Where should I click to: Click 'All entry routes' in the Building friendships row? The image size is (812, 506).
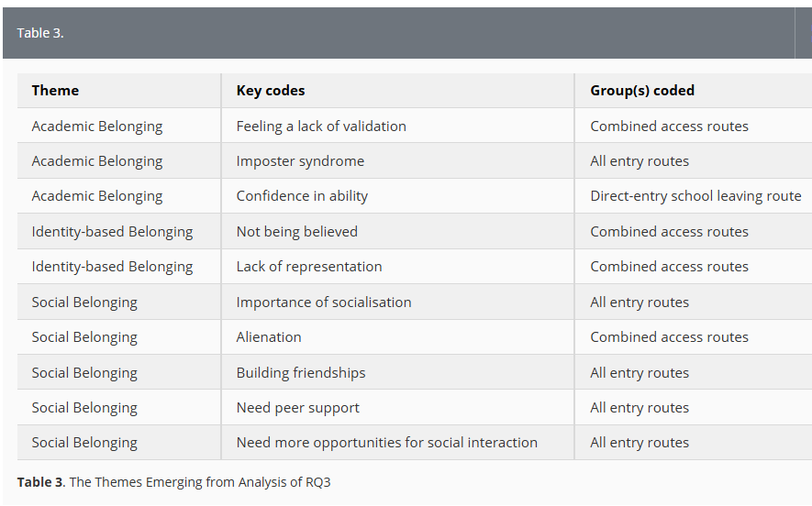pyautogui.click(x=640, y=373)
